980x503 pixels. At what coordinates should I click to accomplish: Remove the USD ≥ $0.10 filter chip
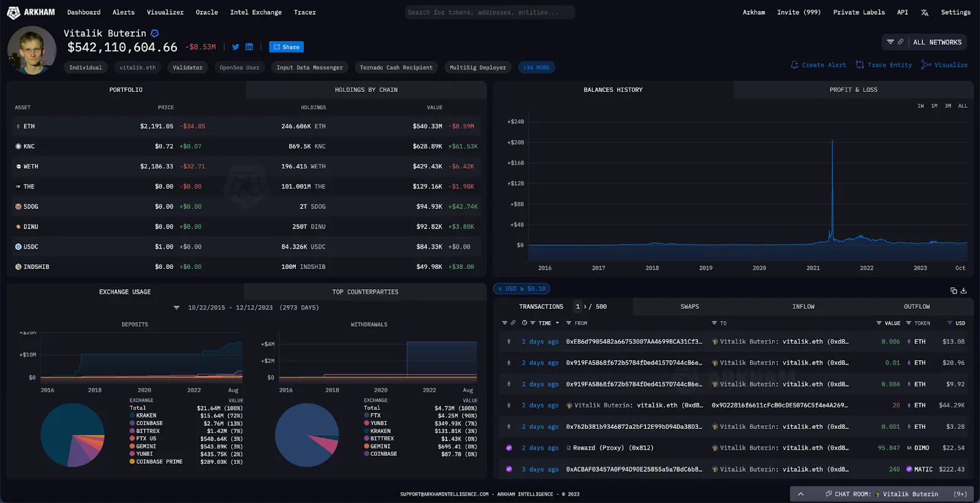pos(500,289)
